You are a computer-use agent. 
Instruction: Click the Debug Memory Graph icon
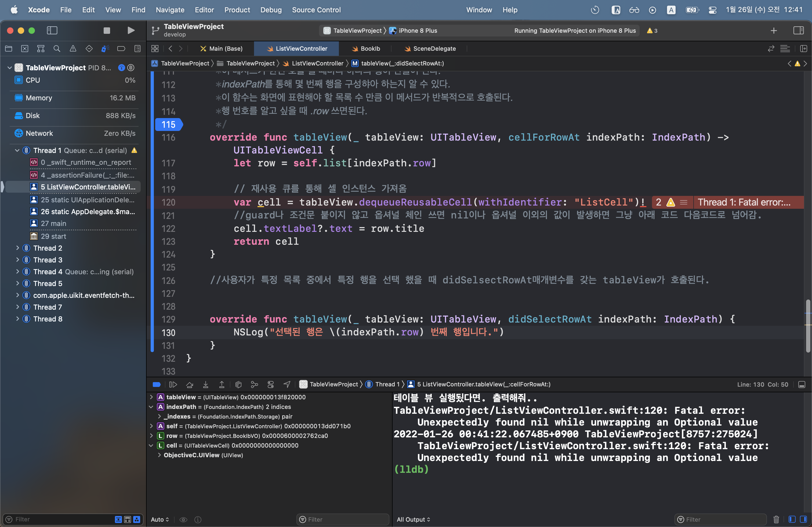(254, 385)
